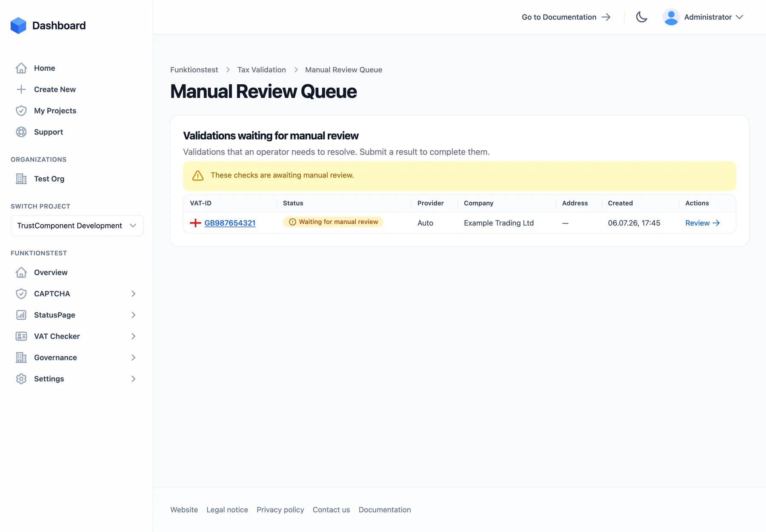Viewport: 766px width, 532px height.
Task: Expand the VAT Checker section chevron
Action: coord(133,336)
